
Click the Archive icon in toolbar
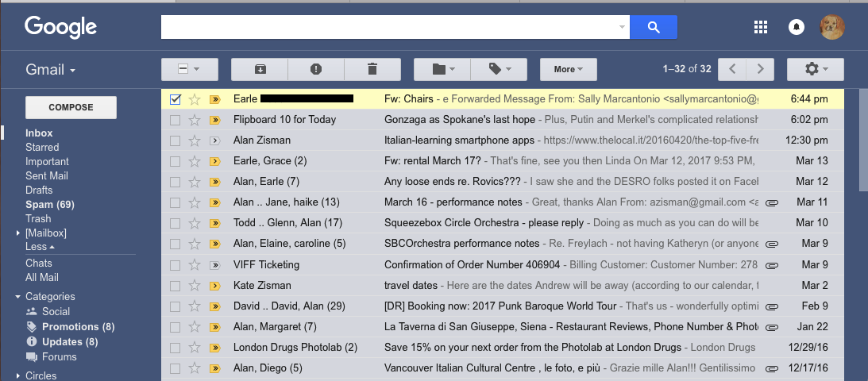[x=260, y=69]
